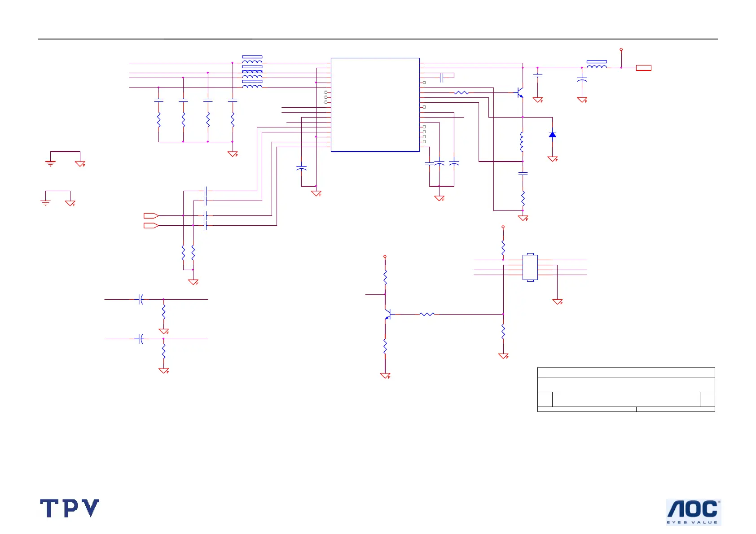Select the large main IC rectangle
Image resolution: width=756 pixels, height=534 pixels.
(x=375, y=105)
